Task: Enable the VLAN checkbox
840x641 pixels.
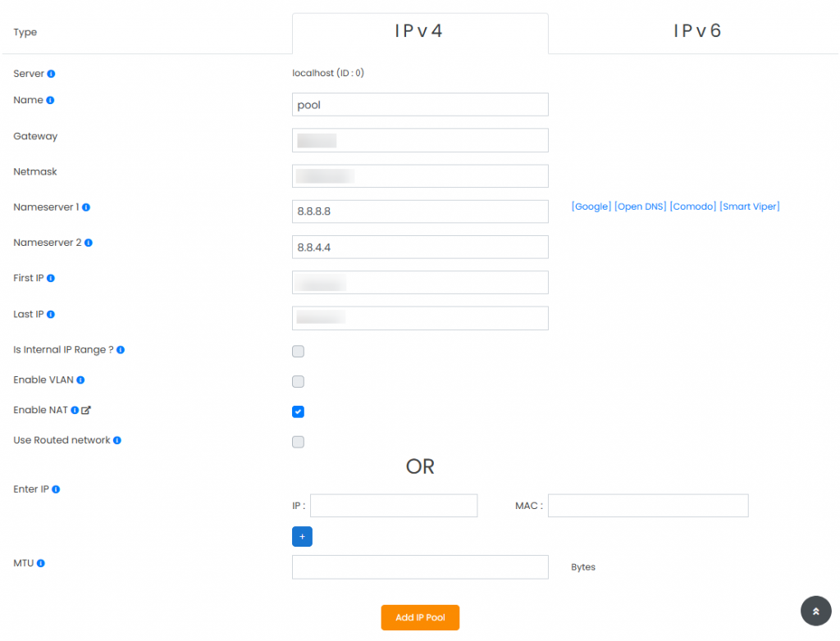Action: (x=298, y=381)
